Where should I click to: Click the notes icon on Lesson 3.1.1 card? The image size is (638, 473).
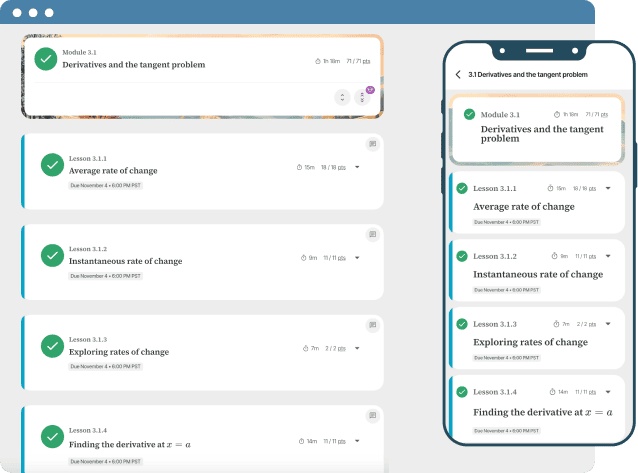(372, 144)
